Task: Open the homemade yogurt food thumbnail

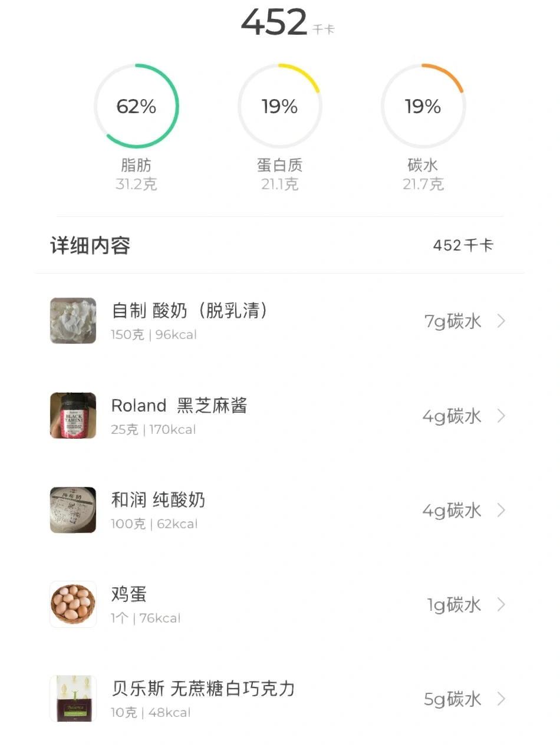Action: pos(73,321)
